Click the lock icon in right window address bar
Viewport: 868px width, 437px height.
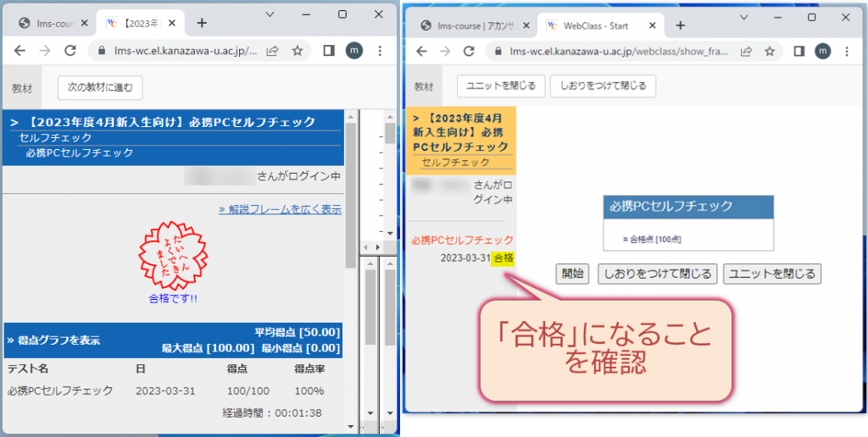pyautogui.click(x=498, y=51)
